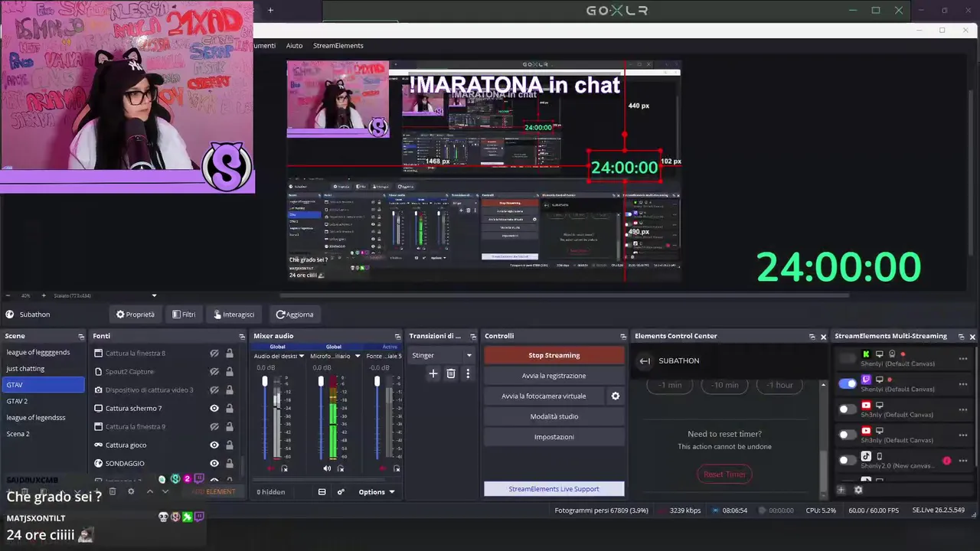
Task: Go back from SUBATHON with arrow icon
Action: (x=645, y=360)
